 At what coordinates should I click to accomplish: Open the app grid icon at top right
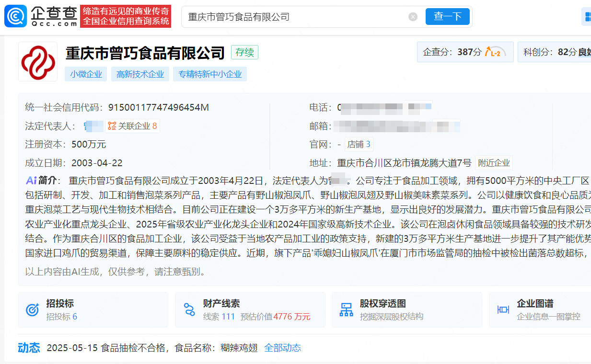tap(587, 17)
